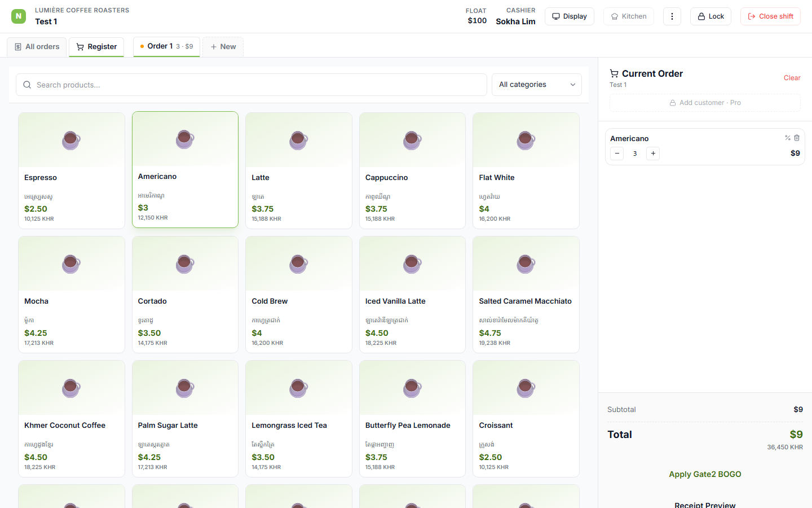Screen dimensions: 812x508
Task: Switch to All orders tab
Action: click(37, 47)
